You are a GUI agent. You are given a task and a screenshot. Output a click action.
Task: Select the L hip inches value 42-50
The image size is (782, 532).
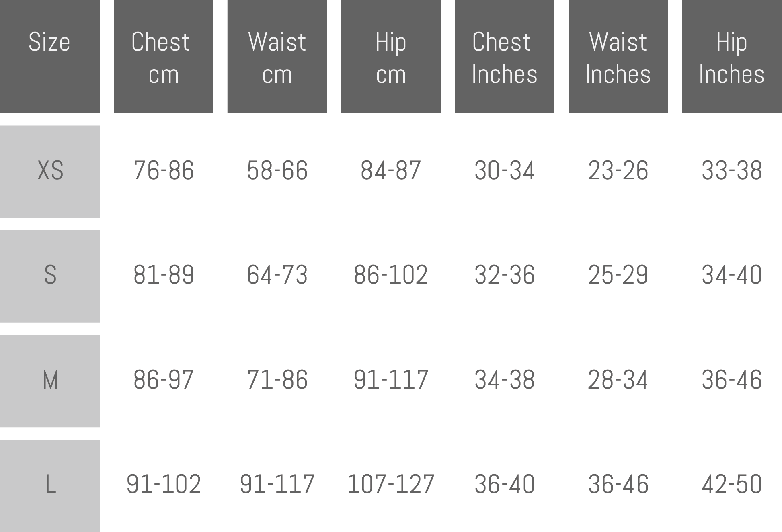point(732,484)
